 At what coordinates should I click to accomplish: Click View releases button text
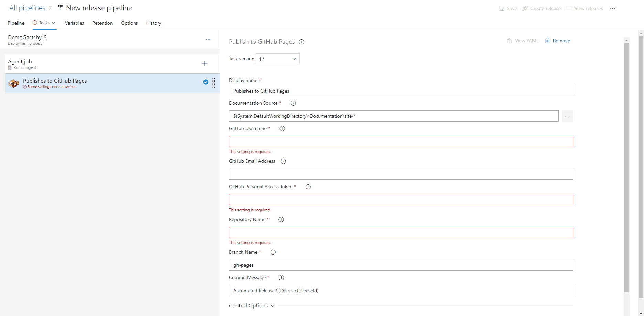tap(589, 8)
